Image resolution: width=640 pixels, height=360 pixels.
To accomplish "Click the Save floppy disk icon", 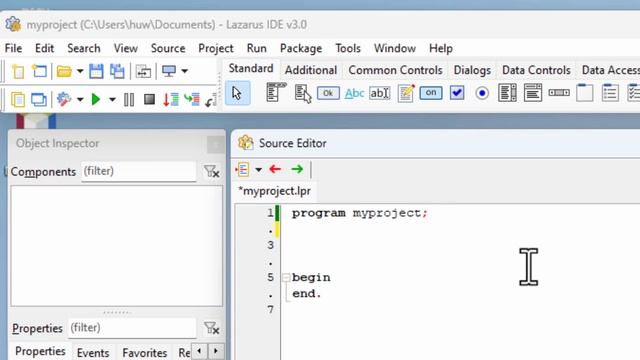I will (x=96, y=71).
